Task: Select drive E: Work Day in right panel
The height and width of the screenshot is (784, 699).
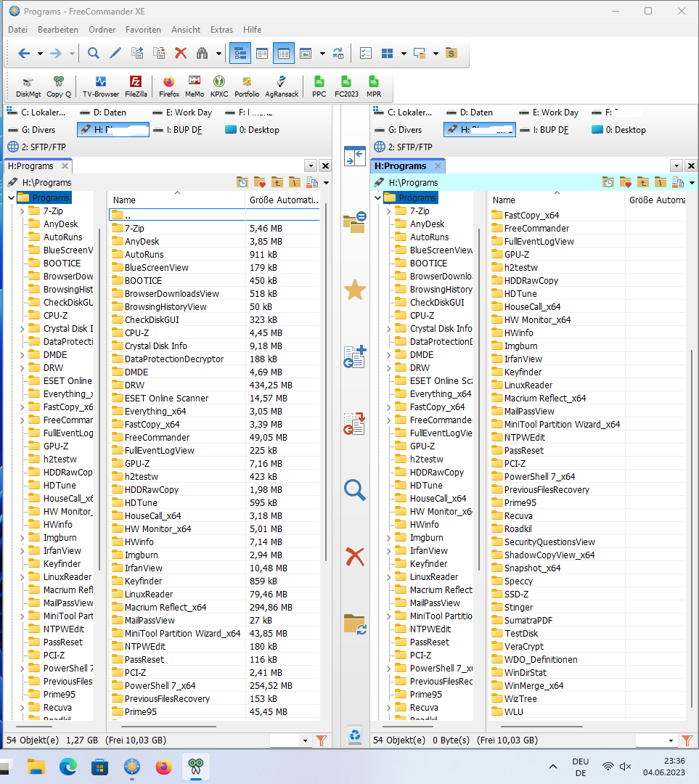Action: [x=549, y=113]
